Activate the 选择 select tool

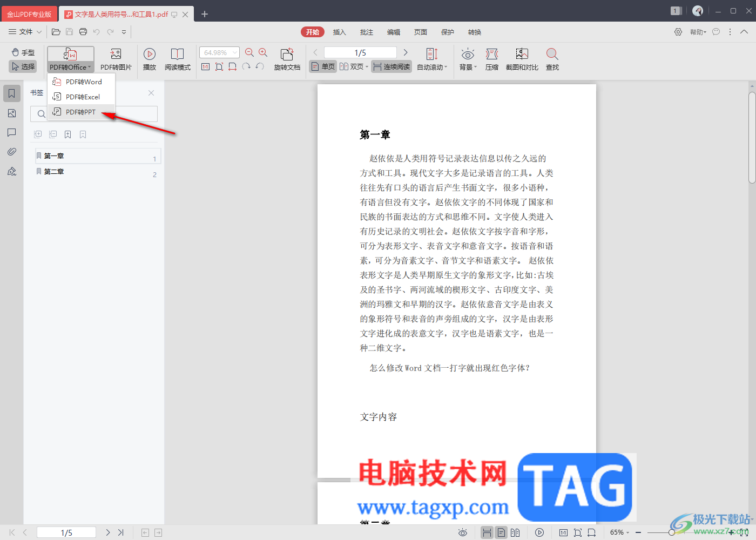tap(23, 66)
